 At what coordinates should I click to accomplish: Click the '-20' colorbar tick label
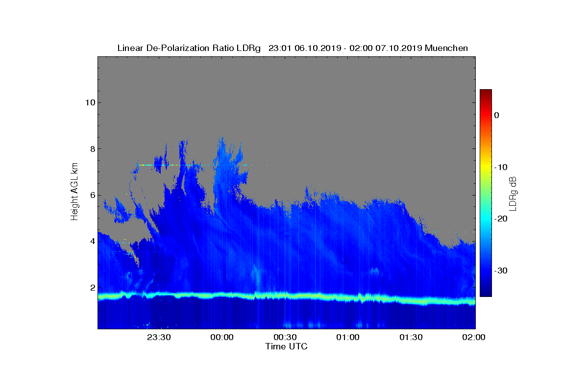[500, 219]
